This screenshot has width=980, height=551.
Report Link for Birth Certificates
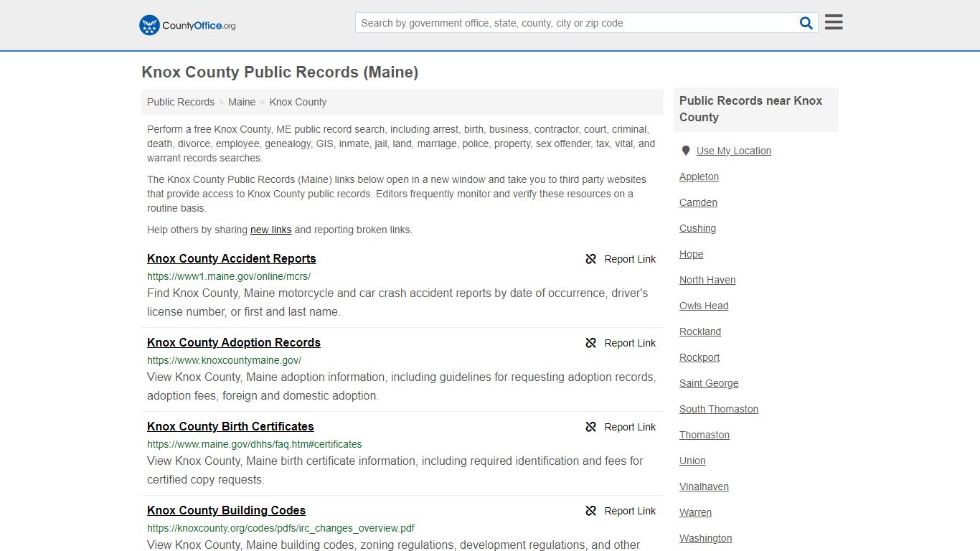coord(630,427)
